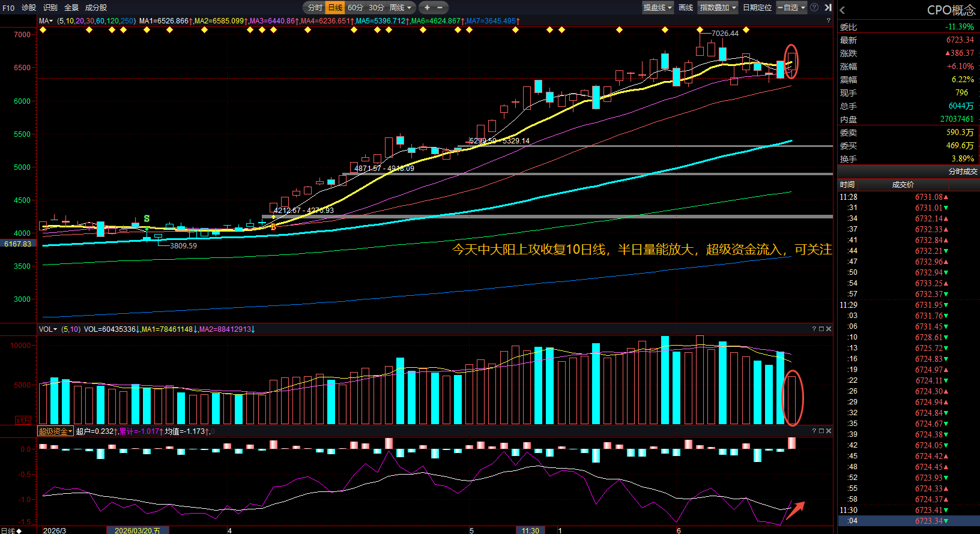Image resolution: width=980 pixels, height=534 pixels.
Task: Click x1万 volume unit label
Action: [23, 421]
